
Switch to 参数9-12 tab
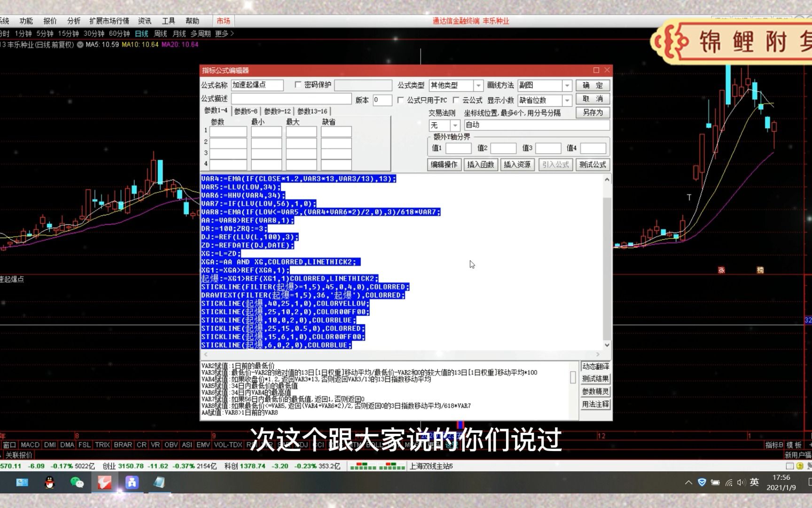point(277,111)
